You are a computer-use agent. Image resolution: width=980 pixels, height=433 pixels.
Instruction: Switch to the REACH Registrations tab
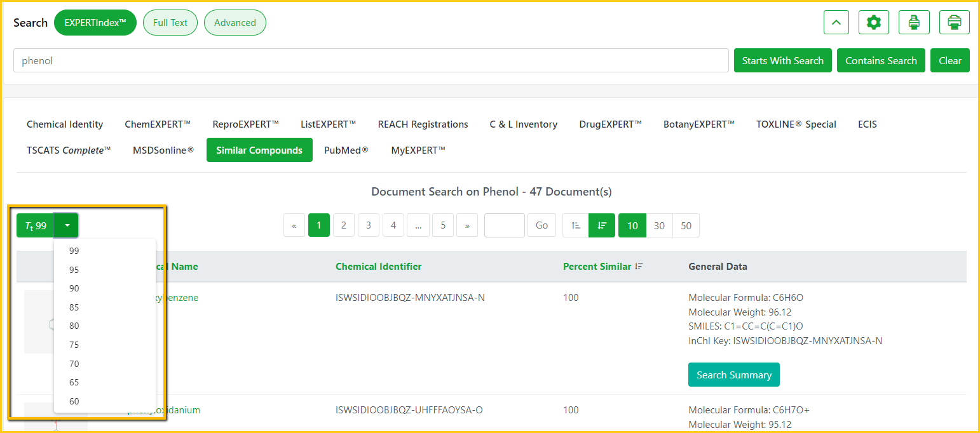(423, 124)
